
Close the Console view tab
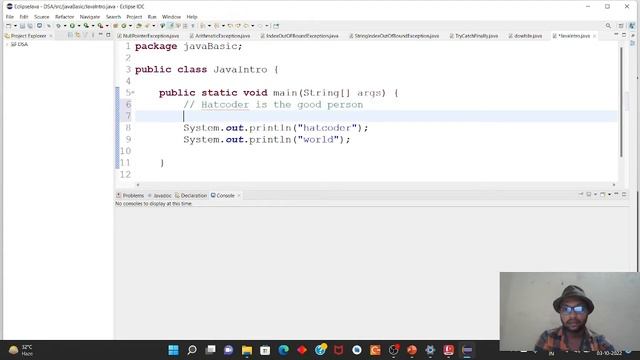[x=239, y=196]
